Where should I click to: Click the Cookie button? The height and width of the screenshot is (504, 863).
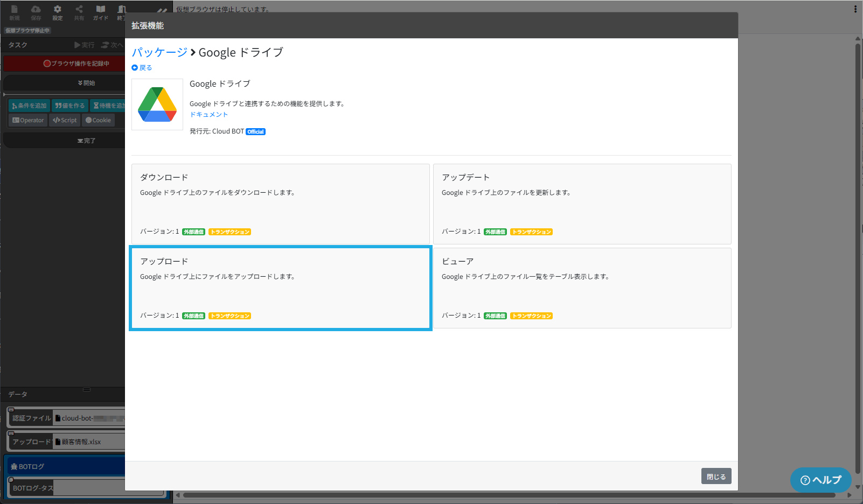[99, 120]
